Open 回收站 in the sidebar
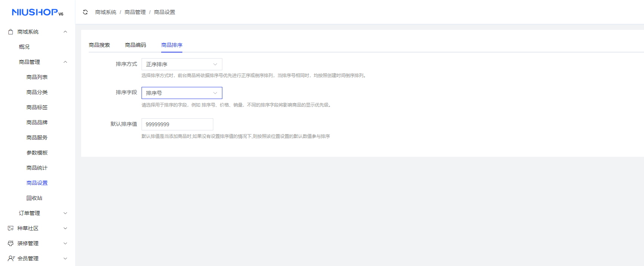This screenshot has width=644, height=266. point(34,198)
